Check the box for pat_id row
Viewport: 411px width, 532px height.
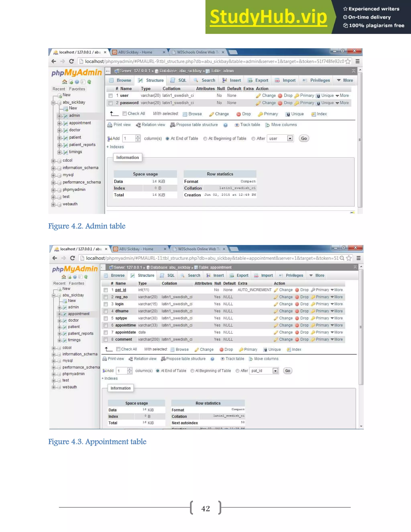106,290
